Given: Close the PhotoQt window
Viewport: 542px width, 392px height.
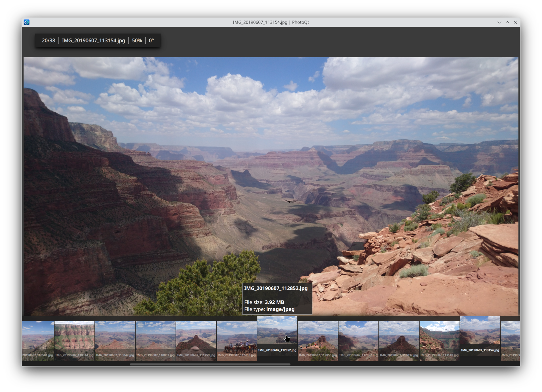Looking at the screenshot, I should click(x=515, y=22).
